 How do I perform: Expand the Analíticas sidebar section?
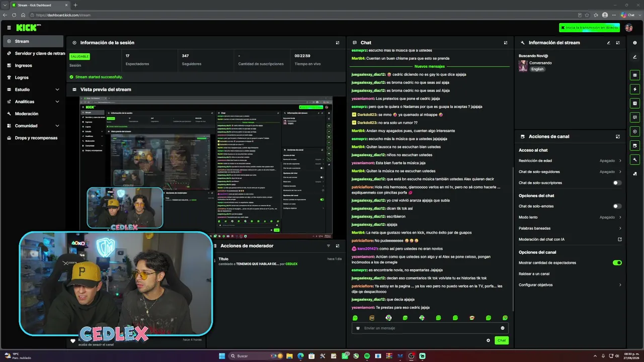pos(34,102)
